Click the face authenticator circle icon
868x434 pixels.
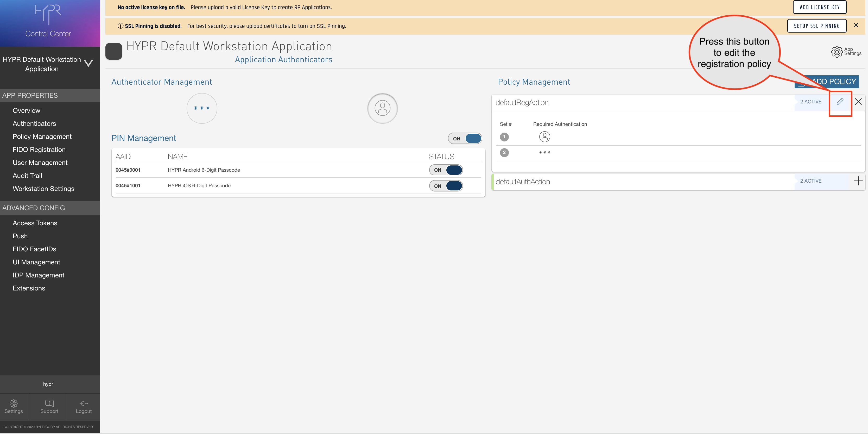[382, 108]
